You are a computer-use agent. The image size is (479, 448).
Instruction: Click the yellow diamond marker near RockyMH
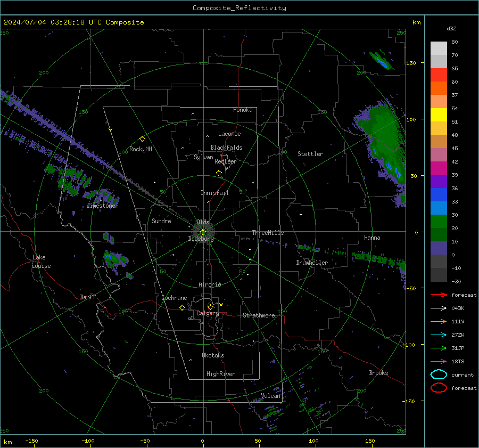142,139
